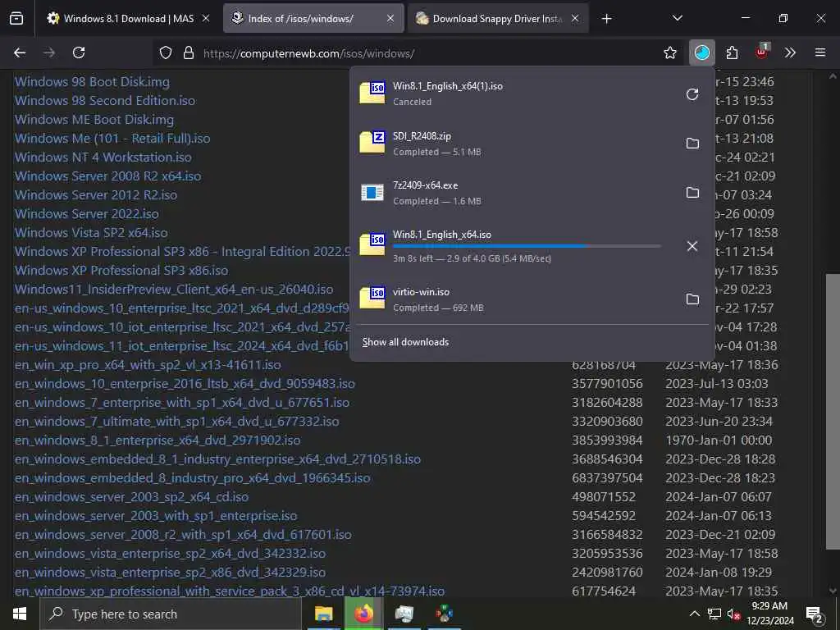
Task: Retry canceled Win8.1_English_x64(1).iso download
Action: click(692, 94)
